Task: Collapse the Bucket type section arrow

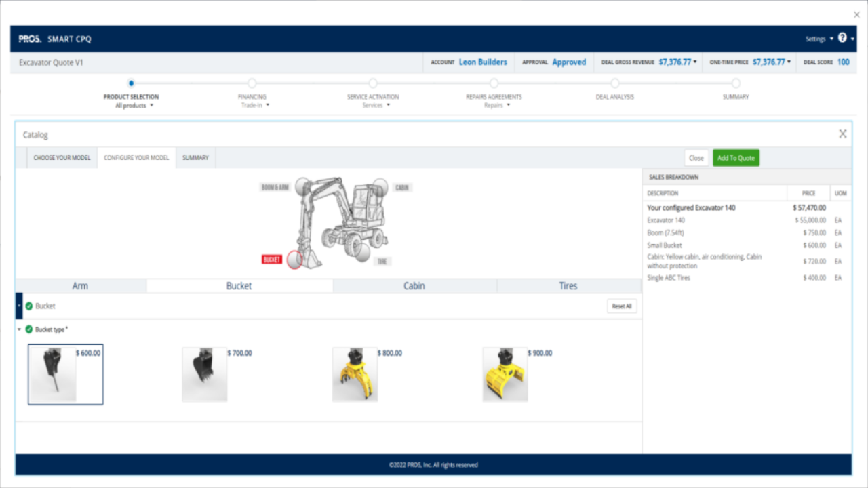Action: click(19, 329)
